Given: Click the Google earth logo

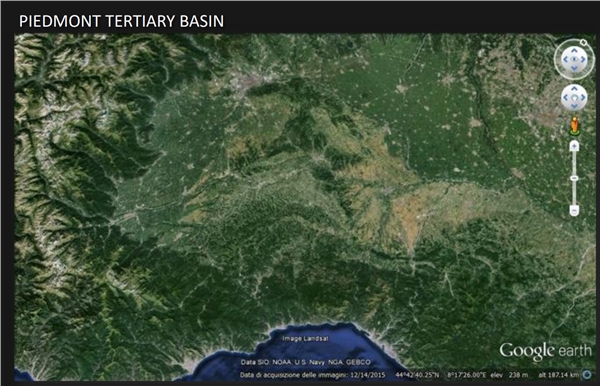Looking at the screenshot, I should point(545,351).
